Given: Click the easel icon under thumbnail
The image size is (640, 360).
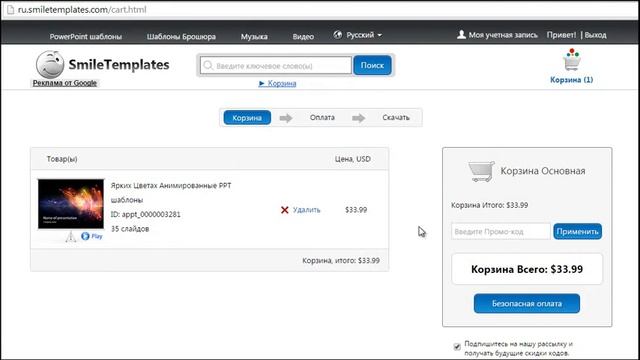Looking at the screenshot, I should click(x=71, y=236).
